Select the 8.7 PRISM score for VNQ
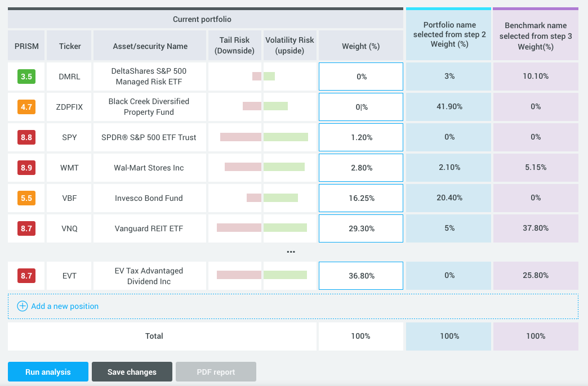The image size is (588, 386). (x=26, y=228)
